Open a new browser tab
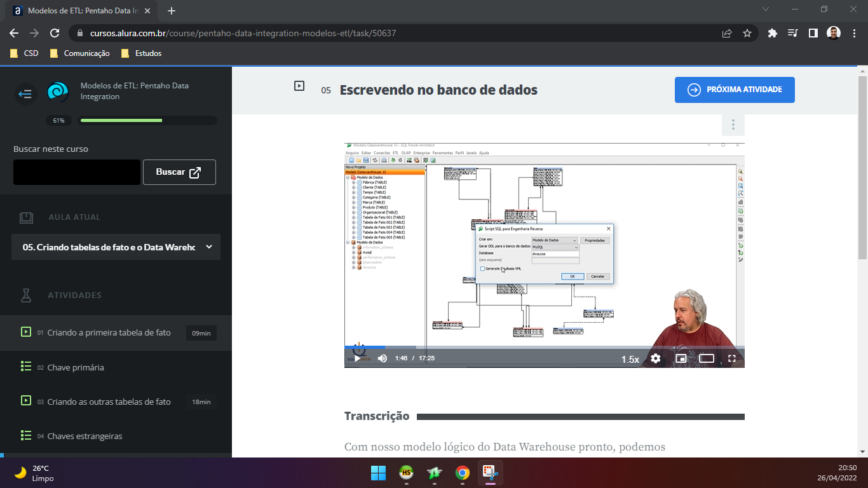868x488 pixels. (x=172, y=11)
